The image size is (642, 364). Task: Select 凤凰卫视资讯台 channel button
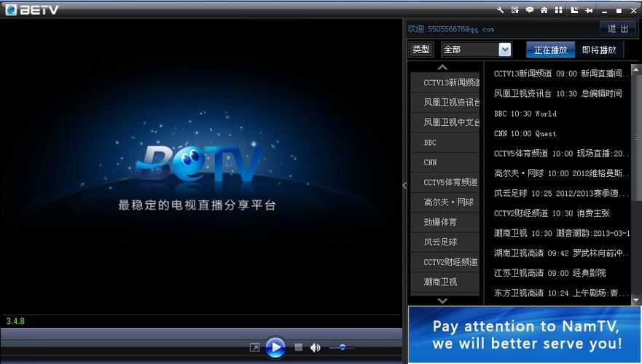[445, 102]
